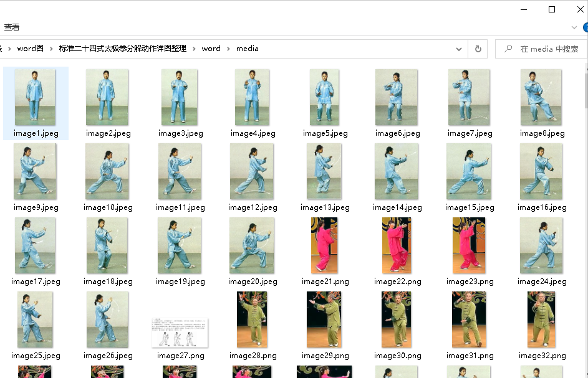This screenshot has height=378, width=588.
Task: Select pink outfit thumbnail image23.png
Action: 469,245
